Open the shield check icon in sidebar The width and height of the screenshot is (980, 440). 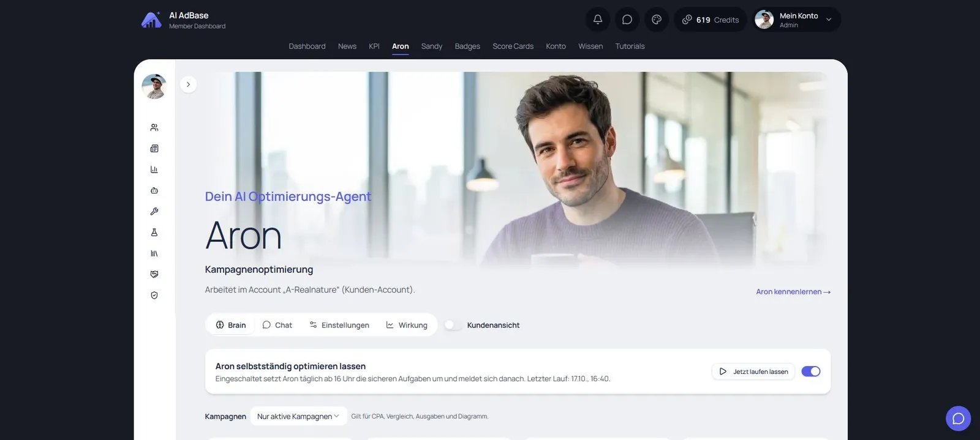[154, 295]
